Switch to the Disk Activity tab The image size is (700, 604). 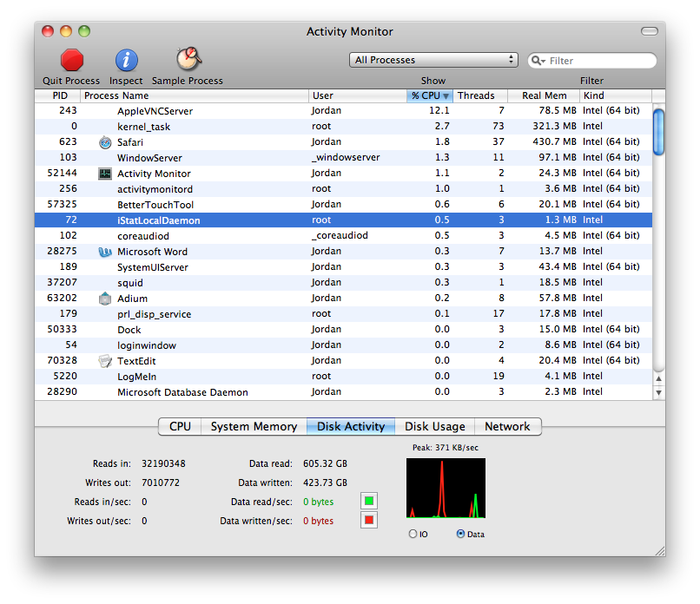tap(351, 426)
